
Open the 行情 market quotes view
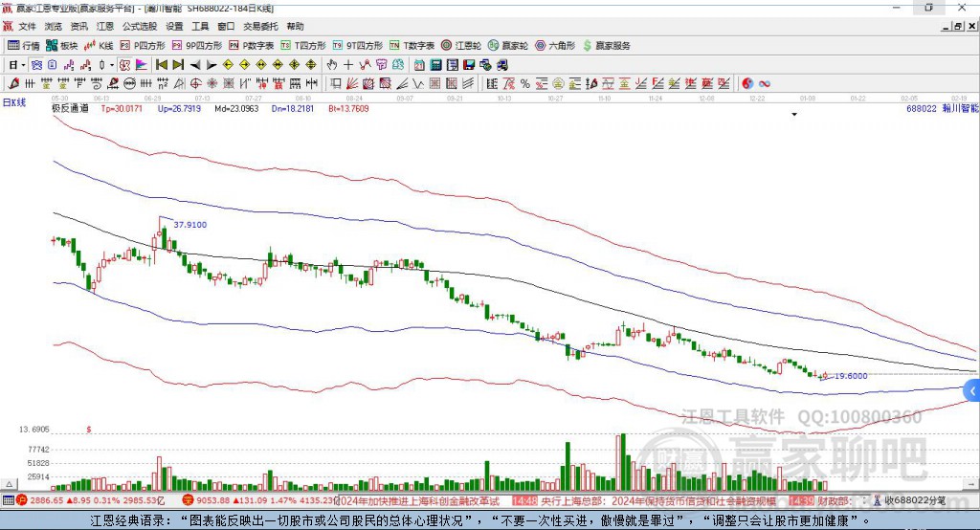(x=24, y=46)
